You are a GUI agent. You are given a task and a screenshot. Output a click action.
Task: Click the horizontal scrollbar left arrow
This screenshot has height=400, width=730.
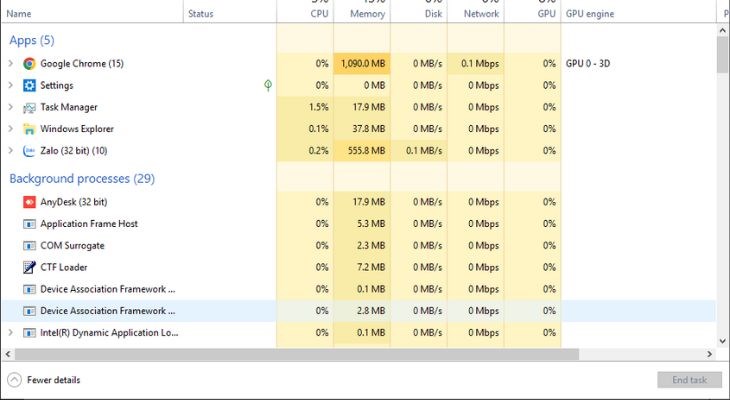(7, 354)
